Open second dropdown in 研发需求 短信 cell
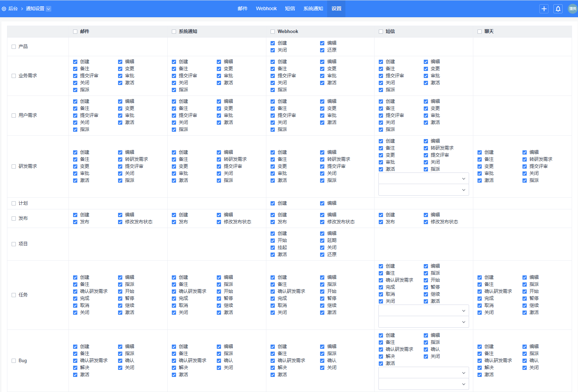Image resolution: width=578 pixels, height=392 pixels. pyautogui.click(x=424, y=190)
